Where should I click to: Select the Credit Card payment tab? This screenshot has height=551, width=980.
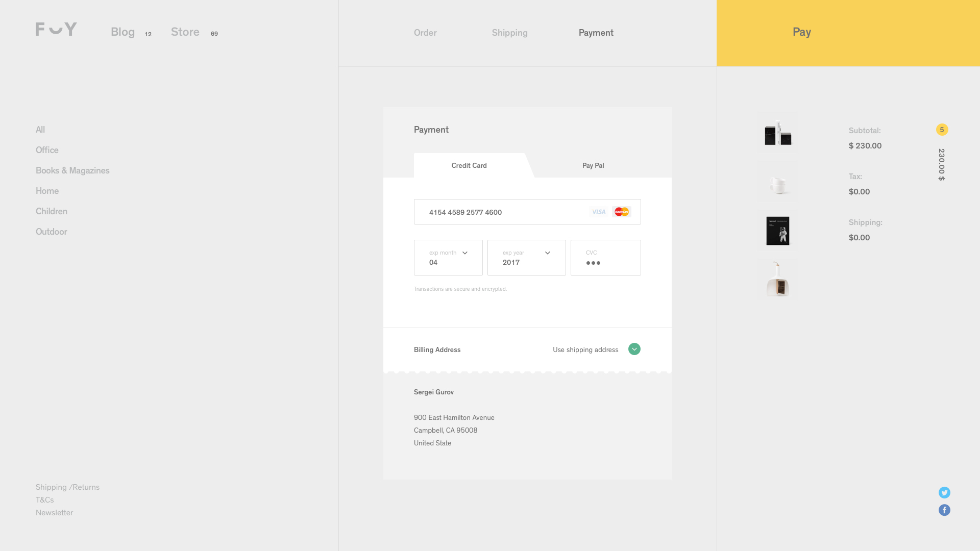pos(469,165)
